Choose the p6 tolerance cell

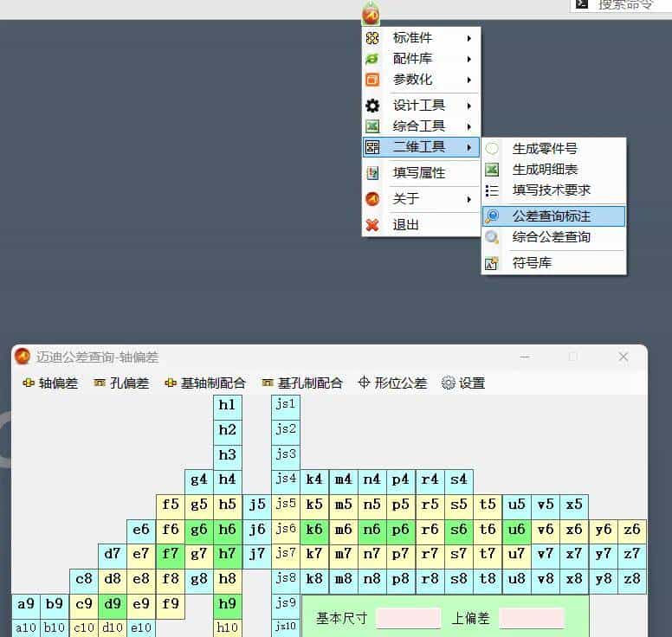[401, 530]
